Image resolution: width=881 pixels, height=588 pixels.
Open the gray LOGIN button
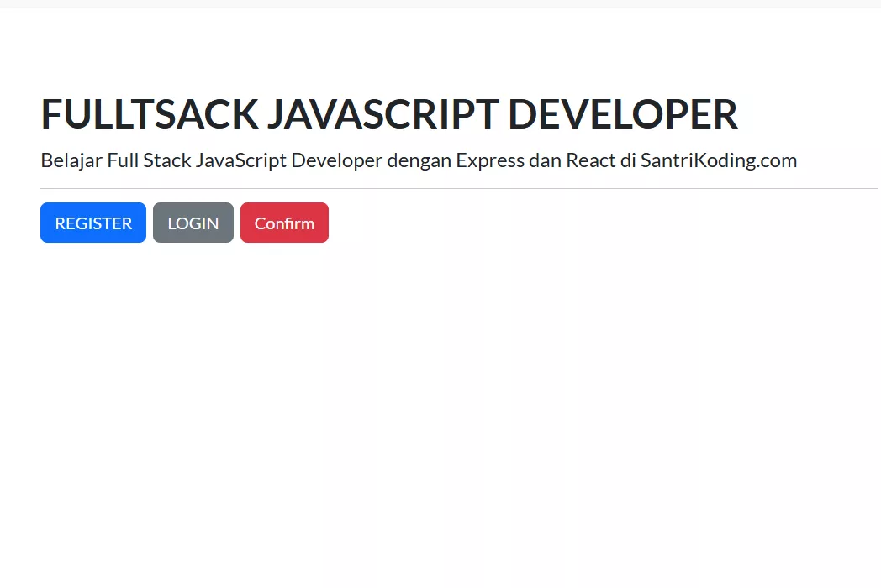point(193,223)
